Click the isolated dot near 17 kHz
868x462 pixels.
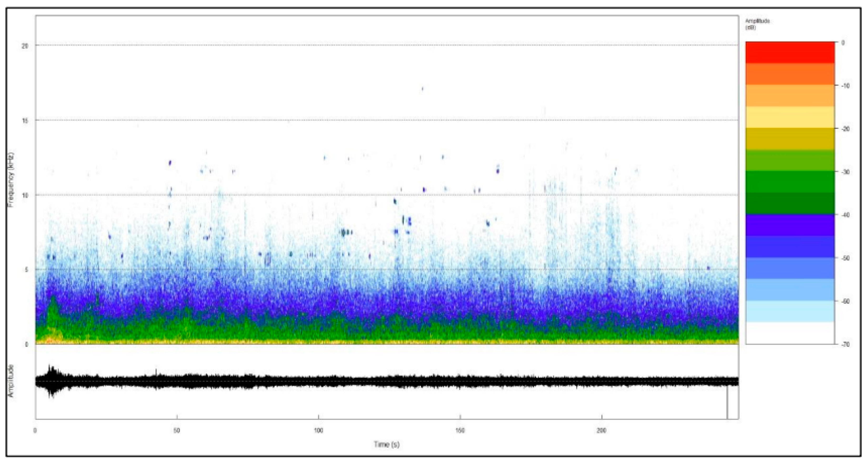coord(422,89)
